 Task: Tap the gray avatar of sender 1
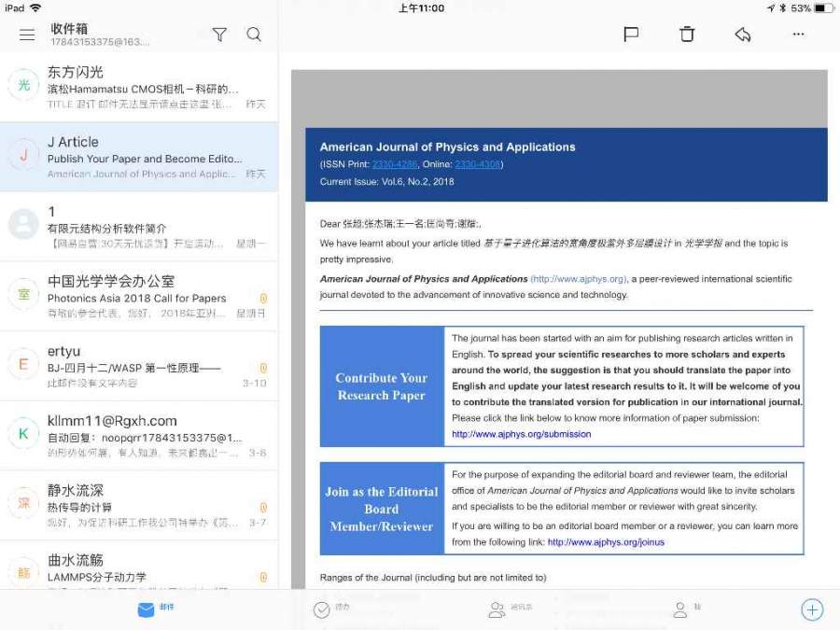point(23,224)
